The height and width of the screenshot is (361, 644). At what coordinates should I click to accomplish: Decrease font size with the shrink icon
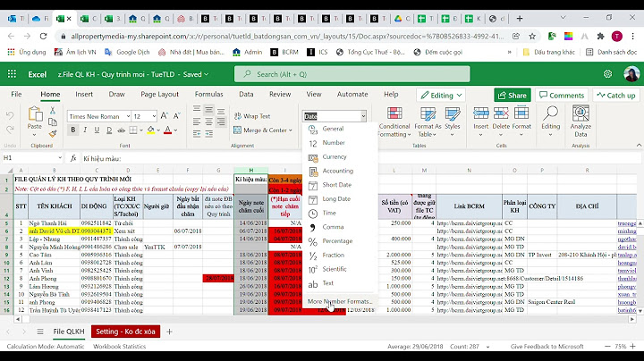click(176, 116)
